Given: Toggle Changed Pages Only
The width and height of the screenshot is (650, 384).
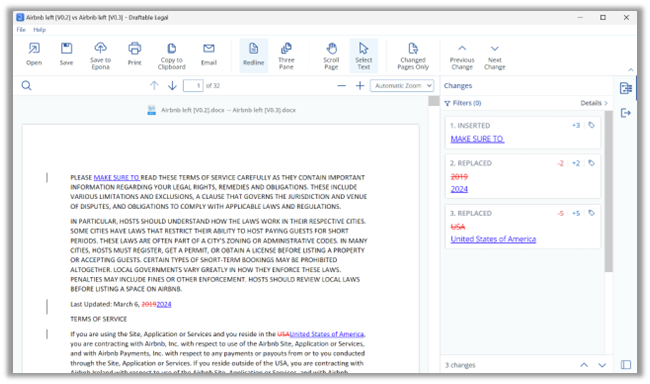Looking at the screenshot, I should (413, 55).
